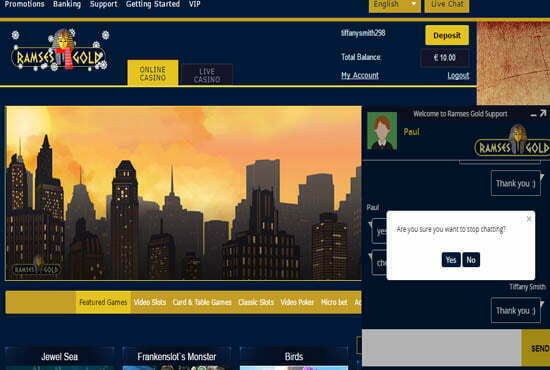Open the Birds game tile
Image resolution: width=550 pixels, height=370 pixels.
click(294, 358)
